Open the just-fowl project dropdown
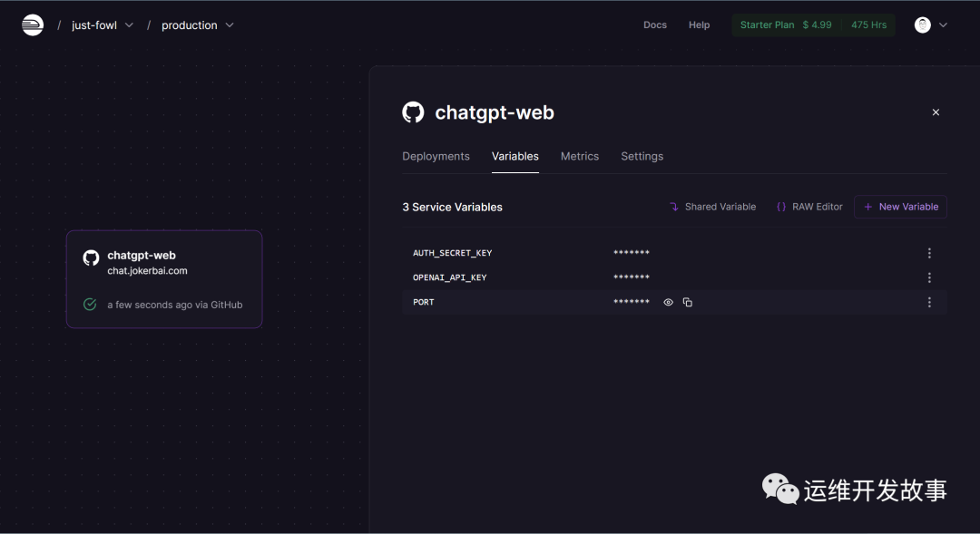This screenshot has width=980, height=534. (x=103, y=25)
